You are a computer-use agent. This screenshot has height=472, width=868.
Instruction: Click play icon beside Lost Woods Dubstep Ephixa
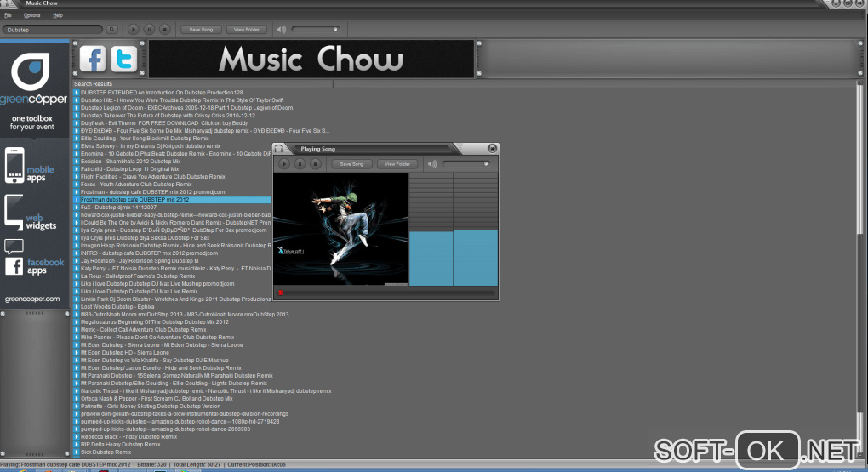click(77, 306)
